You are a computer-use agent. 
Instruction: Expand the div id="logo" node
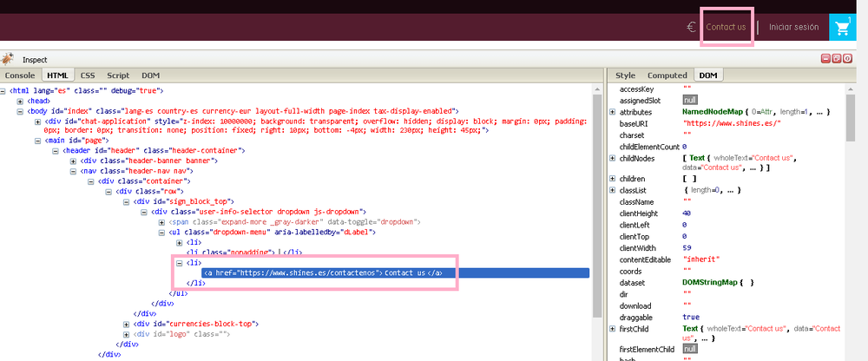[126, 334]
